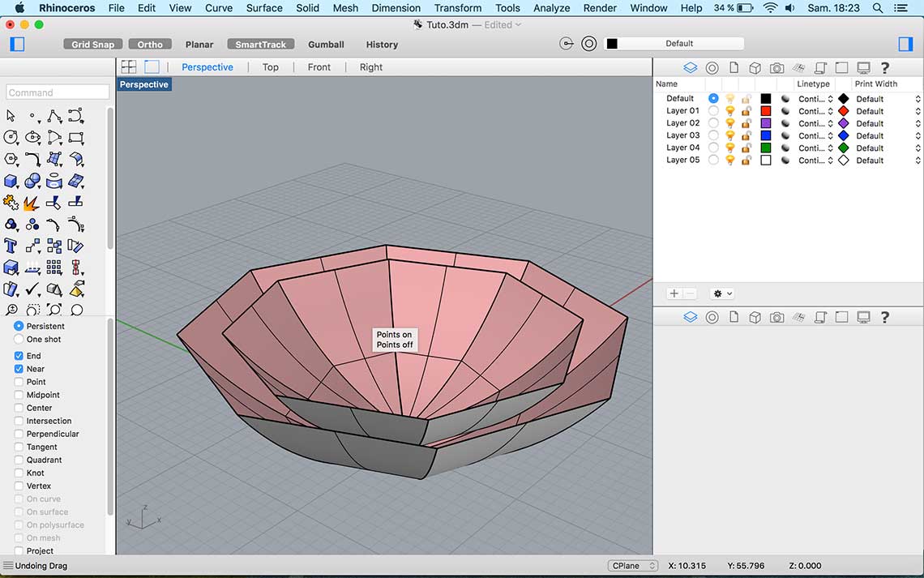Open the Analyze menu

552,7
